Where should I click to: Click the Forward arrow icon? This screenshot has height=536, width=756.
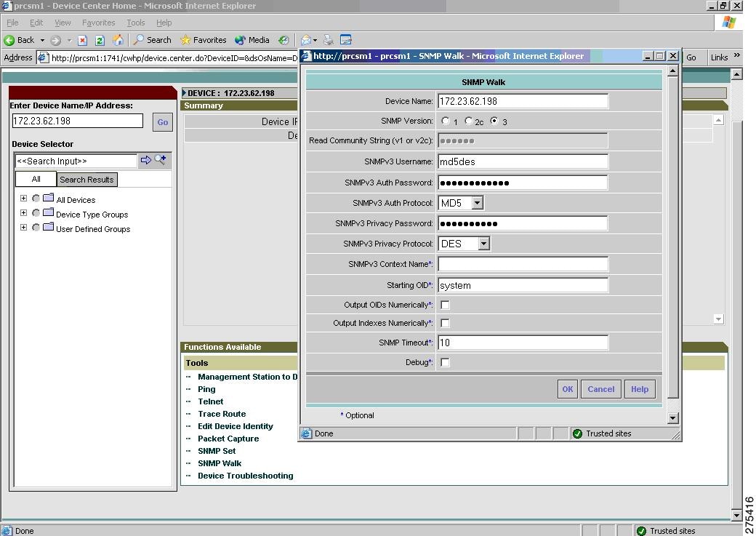55,40
